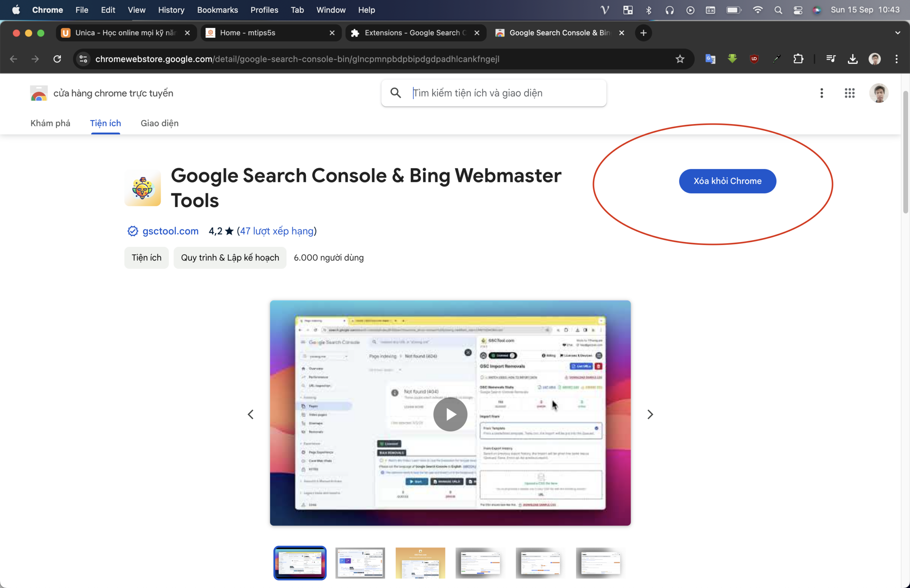Open the uBlock Origin extension
This screenshot has width=910, height=588.
[x=754, y=59]
